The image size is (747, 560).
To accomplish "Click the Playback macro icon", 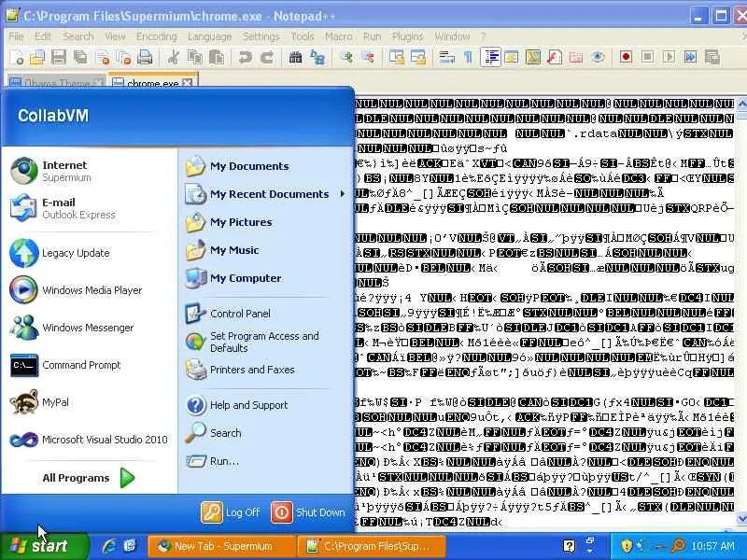I will (669, 58).
